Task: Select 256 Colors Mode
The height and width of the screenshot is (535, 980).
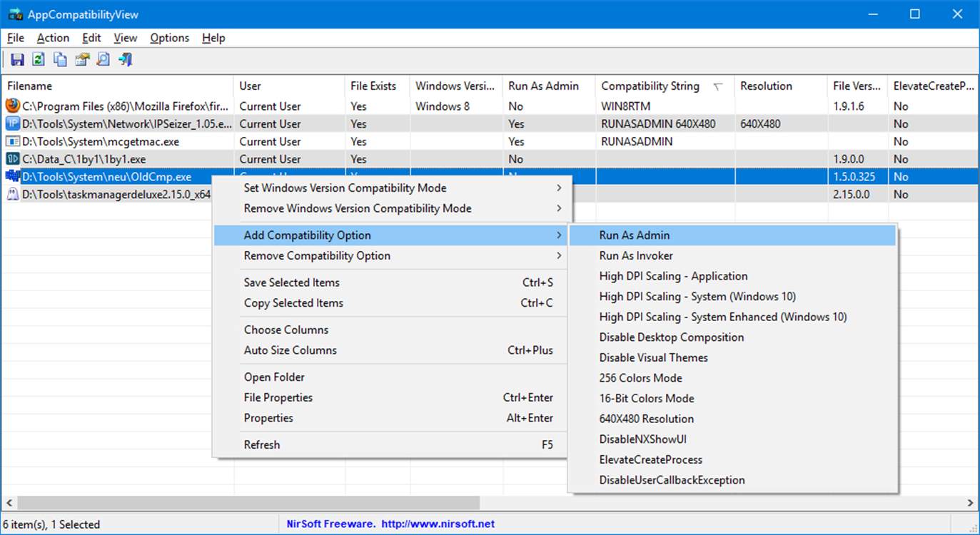Action: [x=732, y=378]
